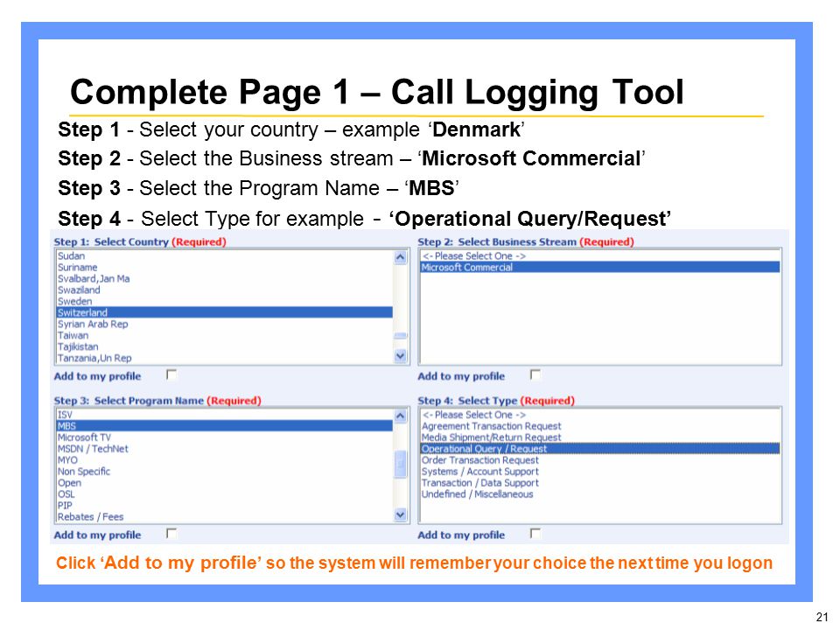840x630 pixels.
Task: Select 'Sudan' in the country list
Action: point(225,256)
